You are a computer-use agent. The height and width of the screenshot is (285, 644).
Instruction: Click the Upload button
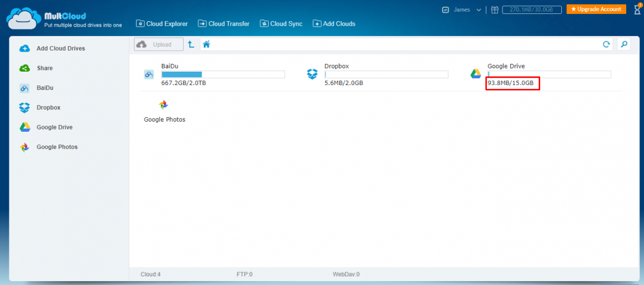[159, 44]
